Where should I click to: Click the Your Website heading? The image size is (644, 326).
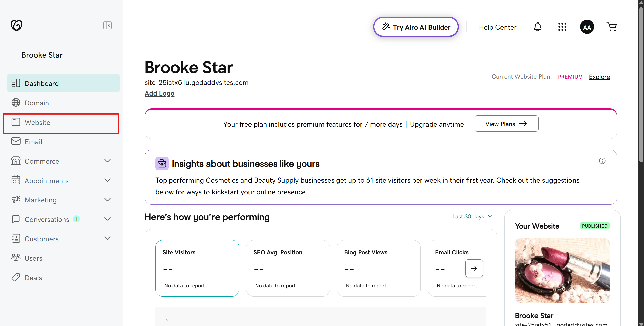pyautogui.click(x=537, y=226)
